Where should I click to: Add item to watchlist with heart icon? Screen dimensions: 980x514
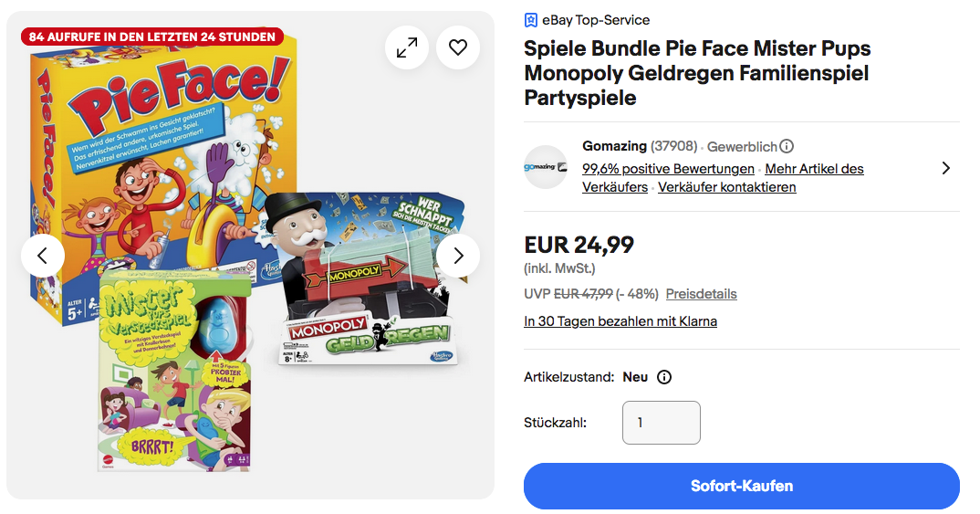458,47
